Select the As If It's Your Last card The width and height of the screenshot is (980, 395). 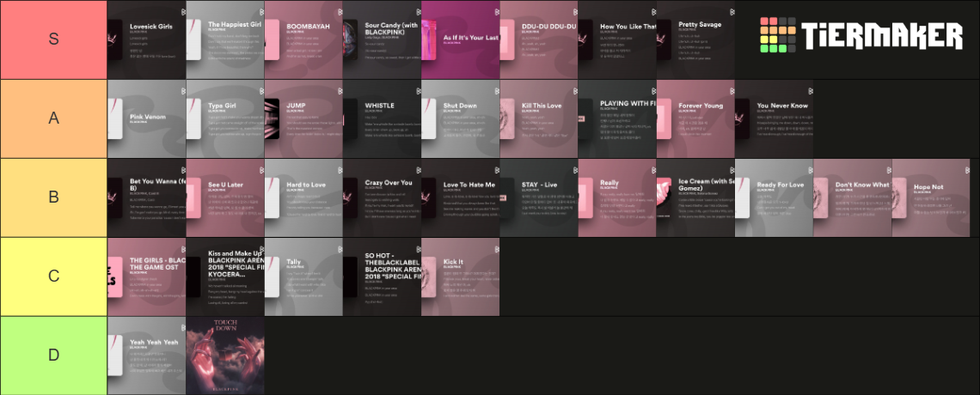pos(461,39)
